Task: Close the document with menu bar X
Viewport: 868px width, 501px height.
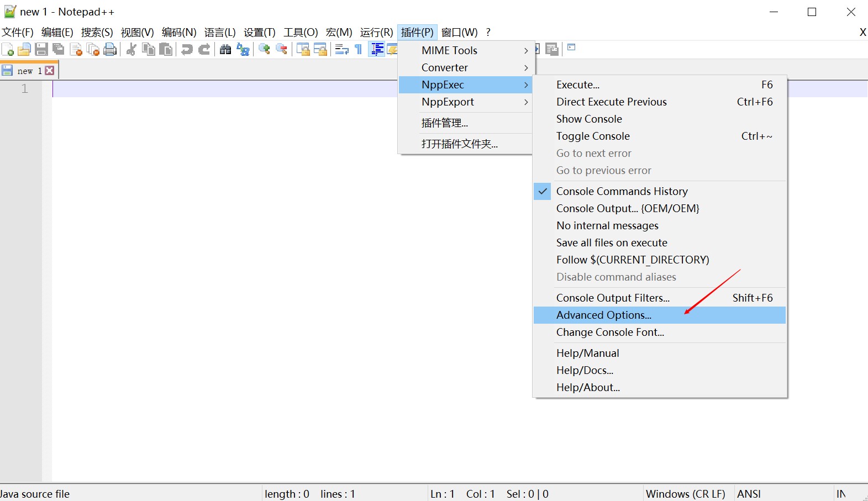Action: [x=862, y=32]
